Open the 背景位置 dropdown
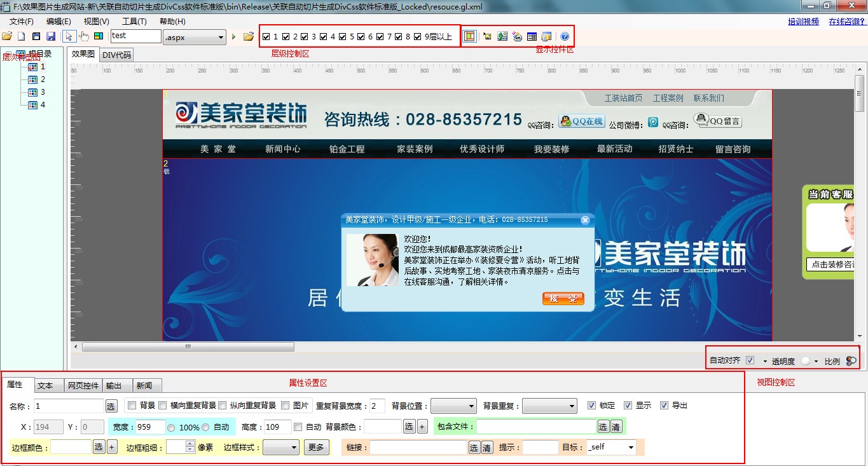This screenshot has height=466, width=868. [453, 406]
